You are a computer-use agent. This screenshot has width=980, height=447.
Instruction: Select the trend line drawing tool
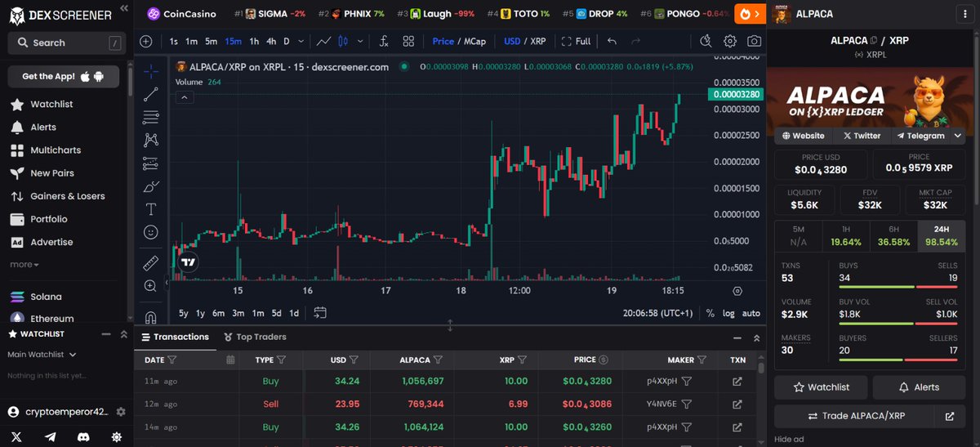150,94
